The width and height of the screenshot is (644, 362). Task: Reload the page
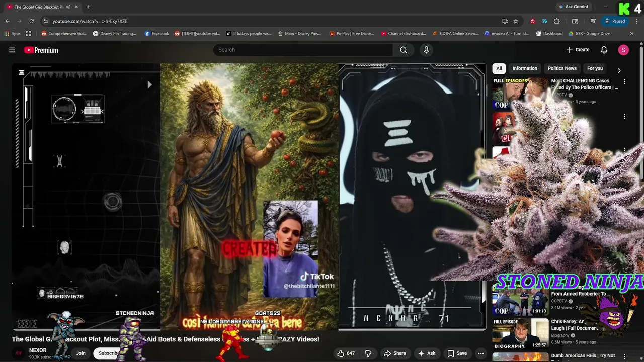point(31,21)
